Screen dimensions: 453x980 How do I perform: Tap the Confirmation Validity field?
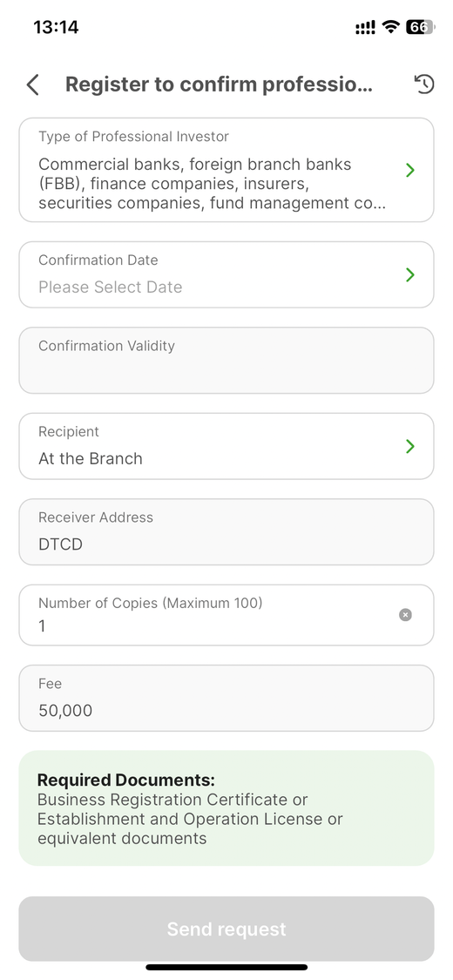pyautogui.click(x=226, y=361)
